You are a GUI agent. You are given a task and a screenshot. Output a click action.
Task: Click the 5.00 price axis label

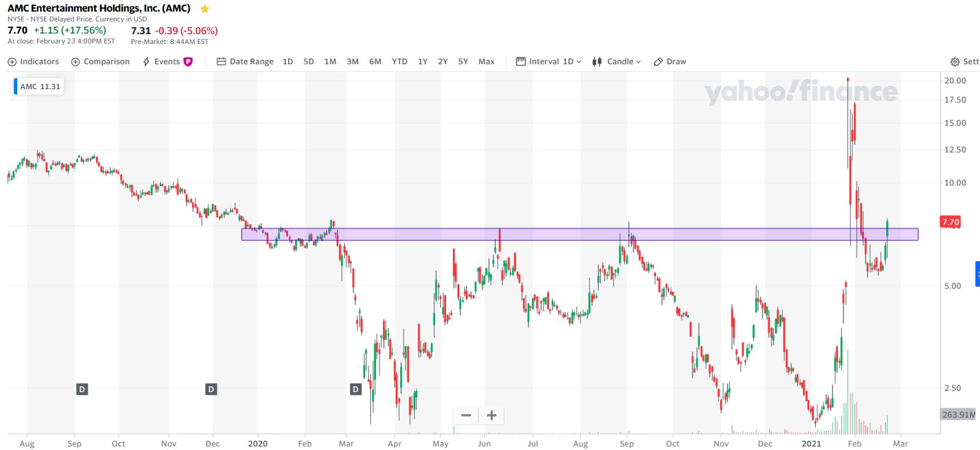953,286
